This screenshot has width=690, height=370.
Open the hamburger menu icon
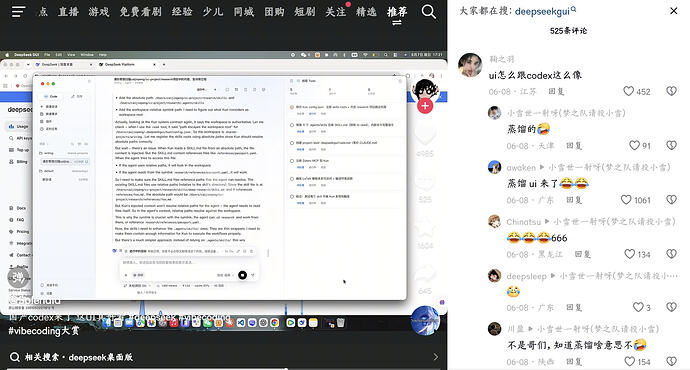tap(18, 11)
